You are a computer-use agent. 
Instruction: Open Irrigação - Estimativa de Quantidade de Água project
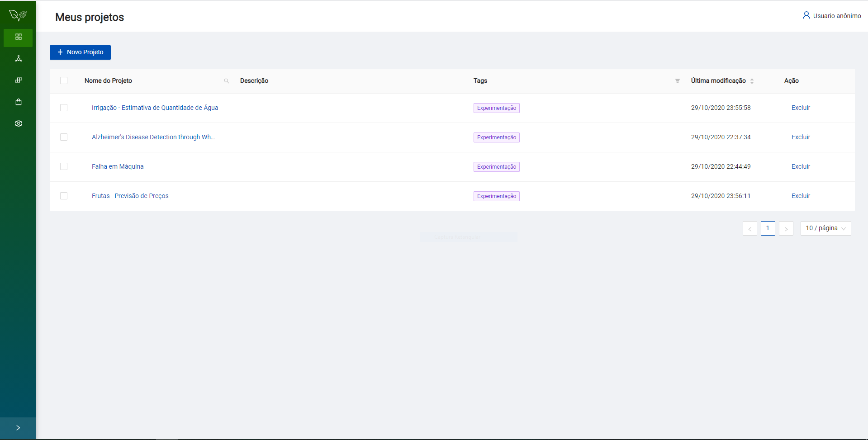[x=155, y=108]
